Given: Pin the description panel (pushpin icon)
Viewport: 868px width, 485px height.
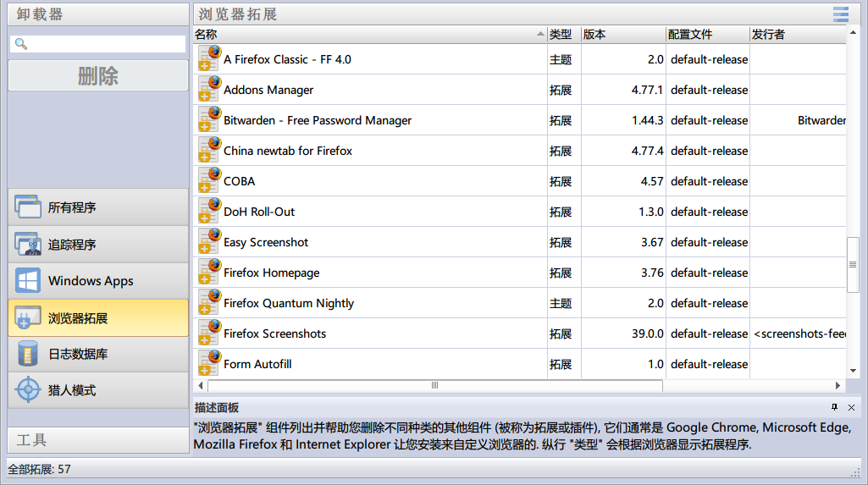Looking at the screenshot, I should 834,408.
